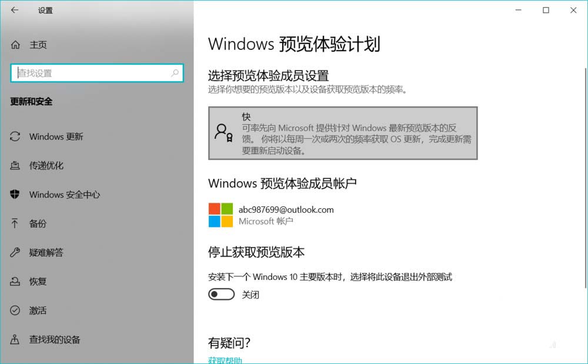Focus the 查找设置 search field
588x364 pixels.
[x=97, y=73]
